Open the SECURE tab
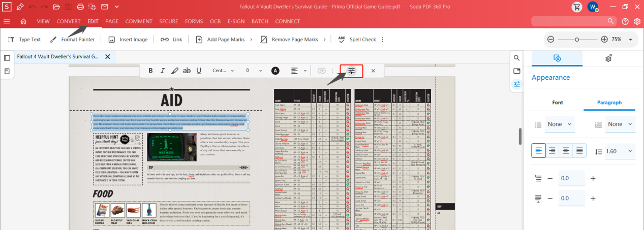644x230 pixels. (x=168, y=21)
